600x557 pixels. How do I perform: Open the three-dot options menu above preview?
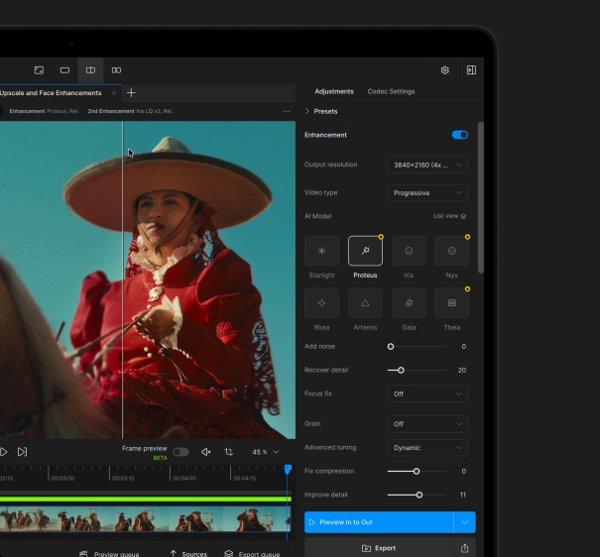[x=286, y=111]
